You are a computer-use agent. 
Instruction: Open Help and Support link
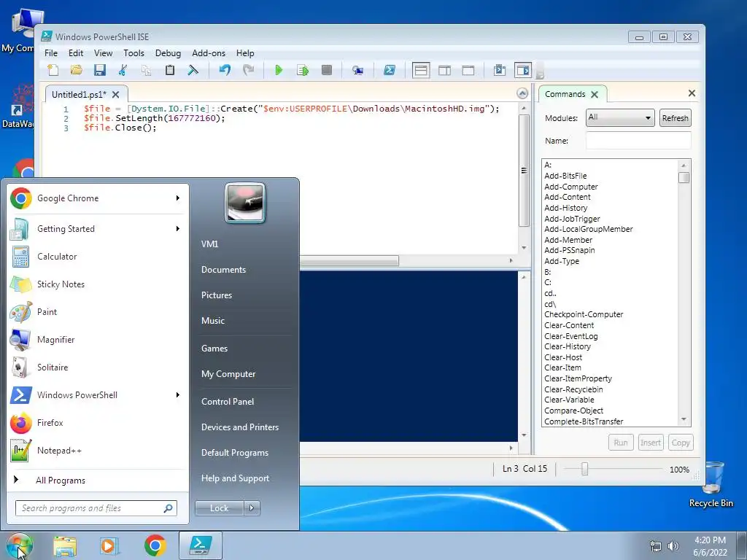coord(235,478)
